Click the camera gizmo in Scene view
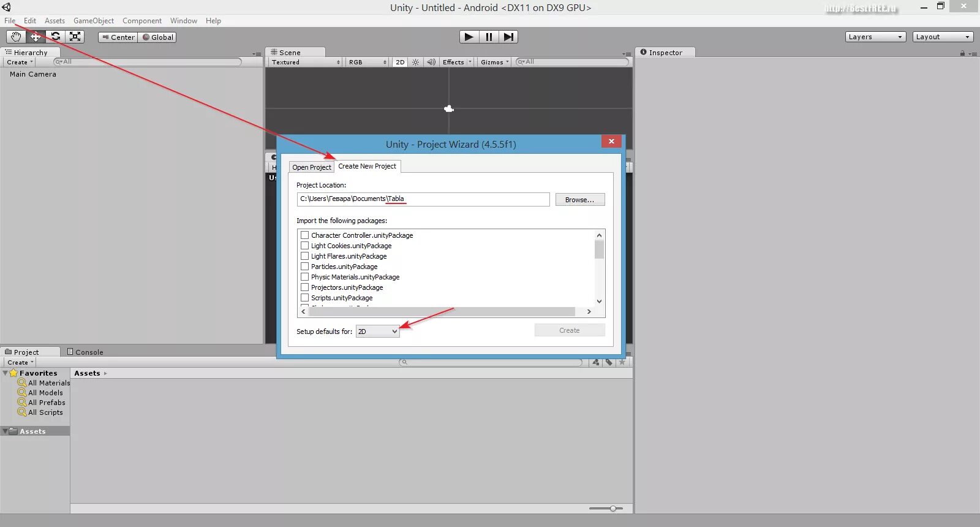Viewport: 980px width, 527px height. 449,109
